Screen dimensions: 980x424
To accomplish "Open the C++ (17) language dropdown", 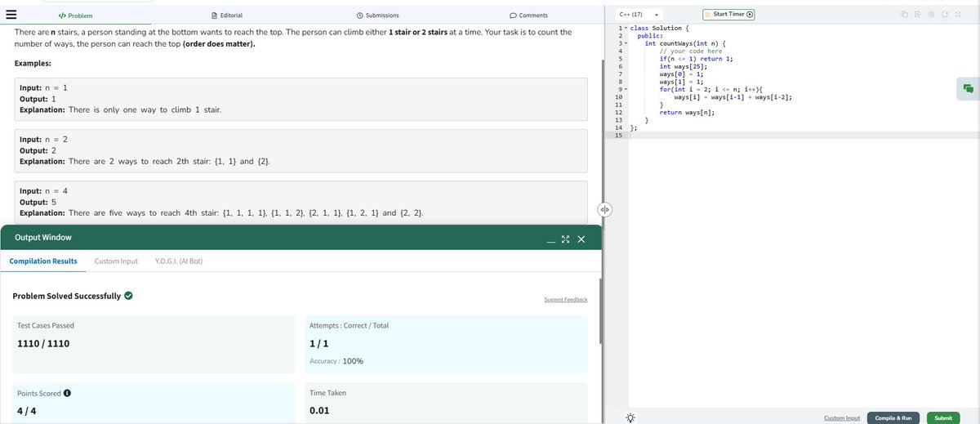I will point(639,15).
